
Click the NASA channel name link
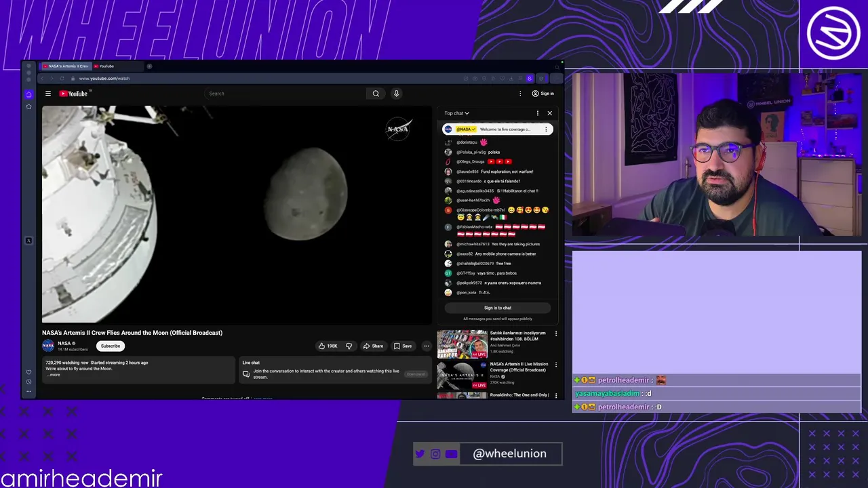64,344
